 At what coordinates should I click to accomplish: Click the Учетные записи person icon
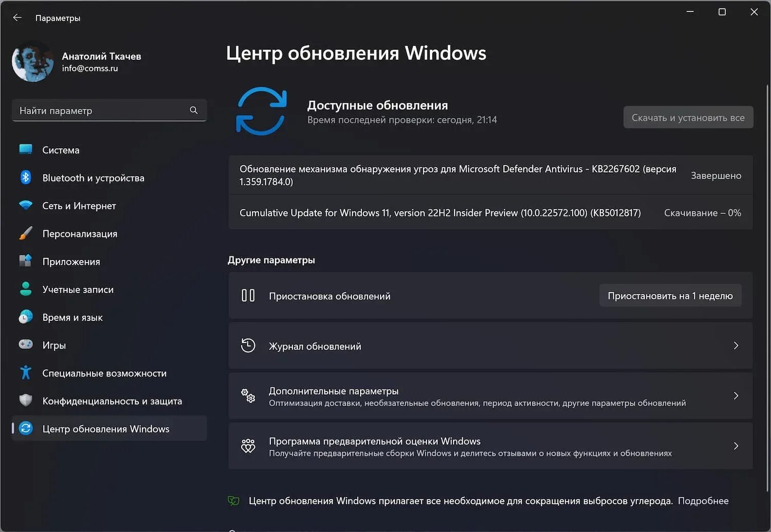coord(26,289)
